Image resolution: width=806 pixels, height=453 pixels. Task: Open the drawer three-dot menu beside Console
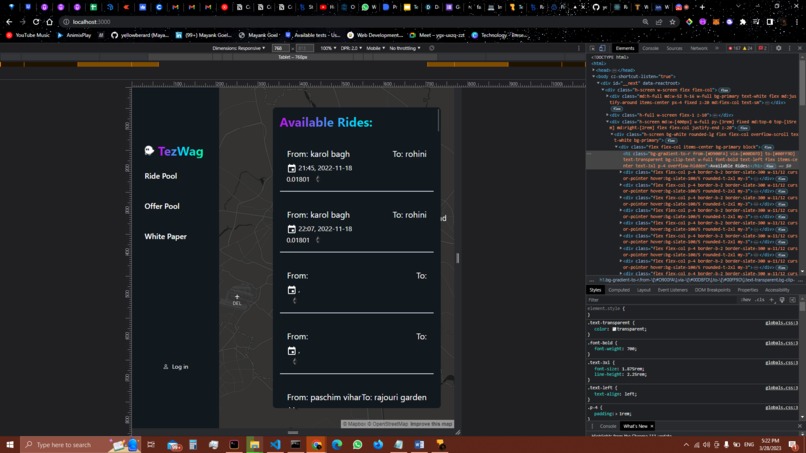coord(592,426)
